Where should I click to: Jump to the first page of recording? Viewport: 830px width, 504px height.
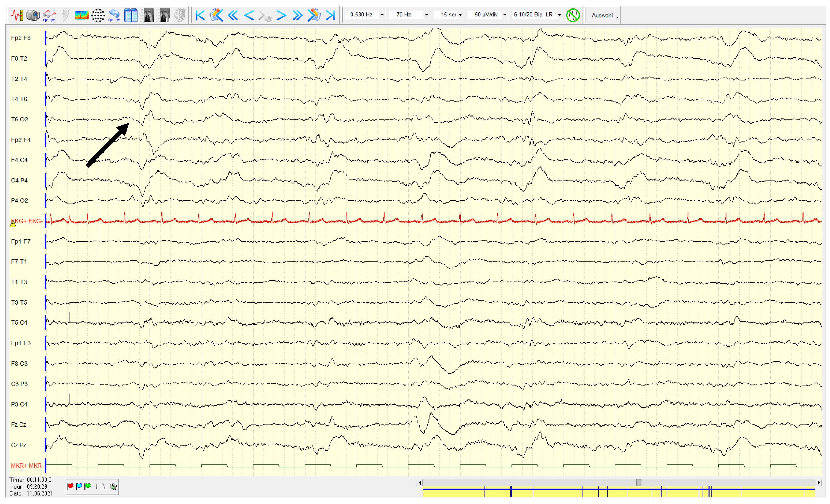200,15
